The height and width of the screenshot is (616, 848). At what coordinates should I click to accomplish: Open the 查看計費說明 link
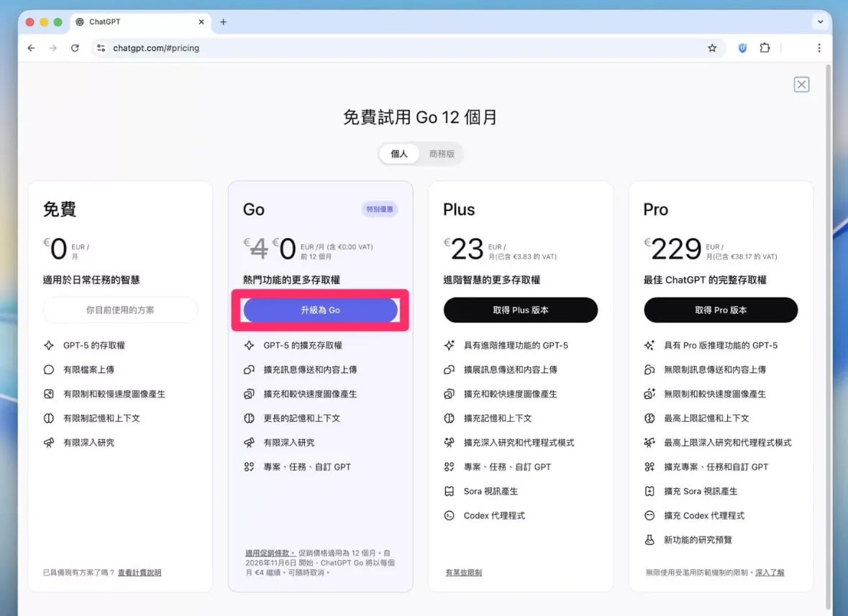point(140,573)
